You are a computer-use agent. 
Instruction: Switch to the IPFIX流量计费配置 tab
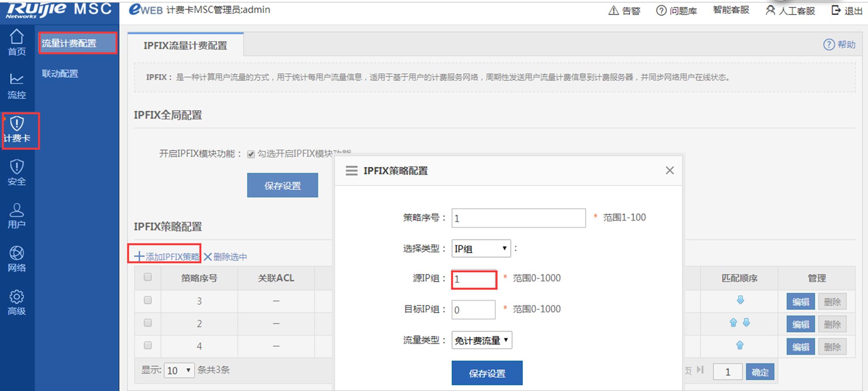pyautogui.click(x=185, y=45)
